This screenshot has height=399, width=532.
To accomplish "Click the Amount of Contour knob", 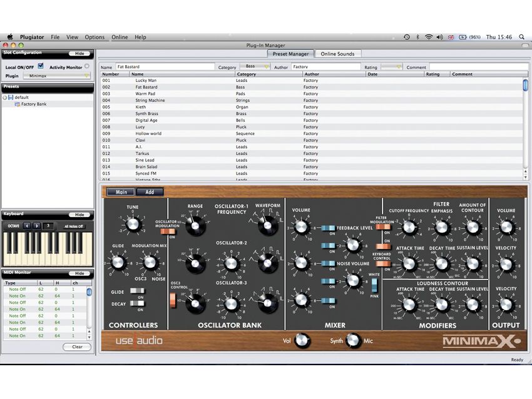I will 473,227.
